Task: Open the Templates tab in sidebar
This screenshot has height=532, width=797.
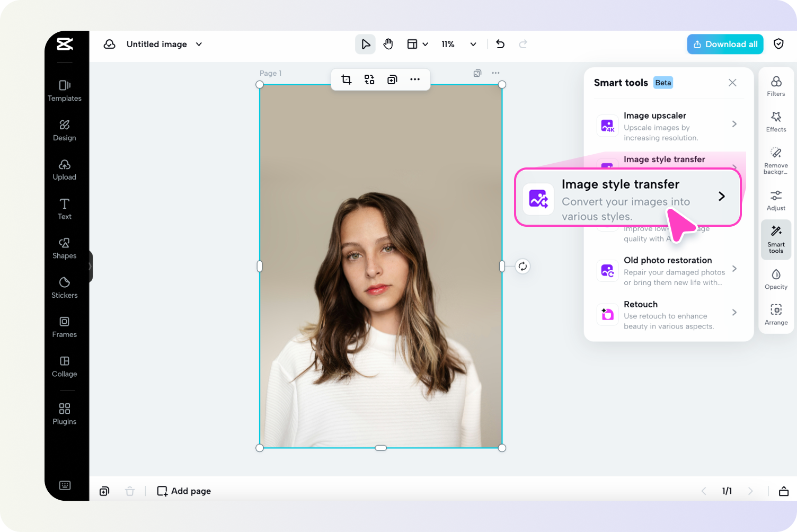Action: [x=65, y=91]
